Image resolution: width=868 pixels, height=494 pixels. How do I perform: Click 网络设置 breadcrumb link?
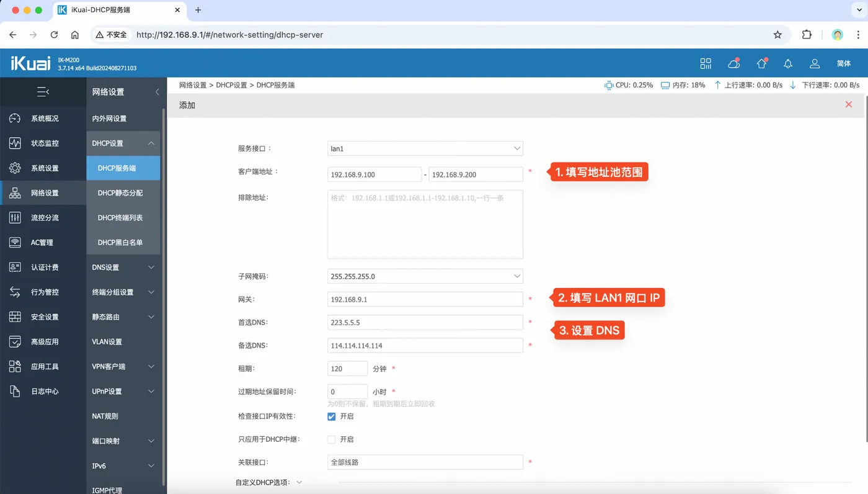[x=193, y=85]
